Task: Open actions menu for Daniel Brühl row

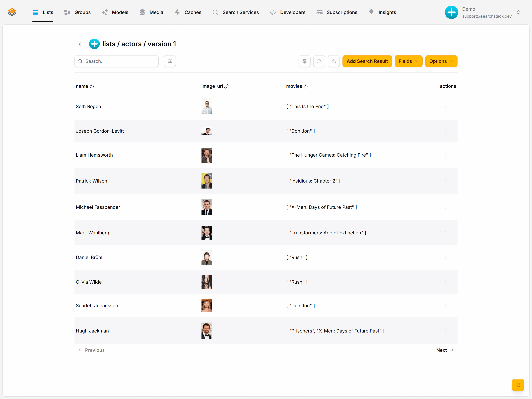Action: pyautogui.click(x=446, y=257)
